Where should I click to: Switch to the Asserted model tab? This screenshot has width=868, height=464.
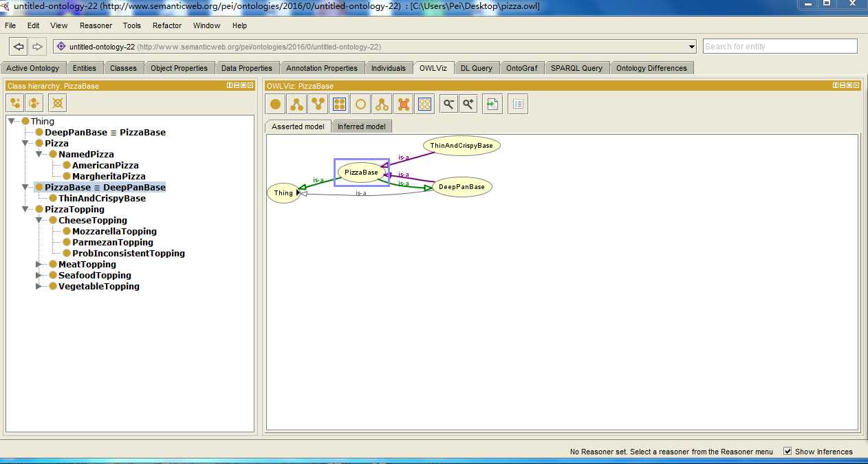pyautogui.click(x=298, y=126)
